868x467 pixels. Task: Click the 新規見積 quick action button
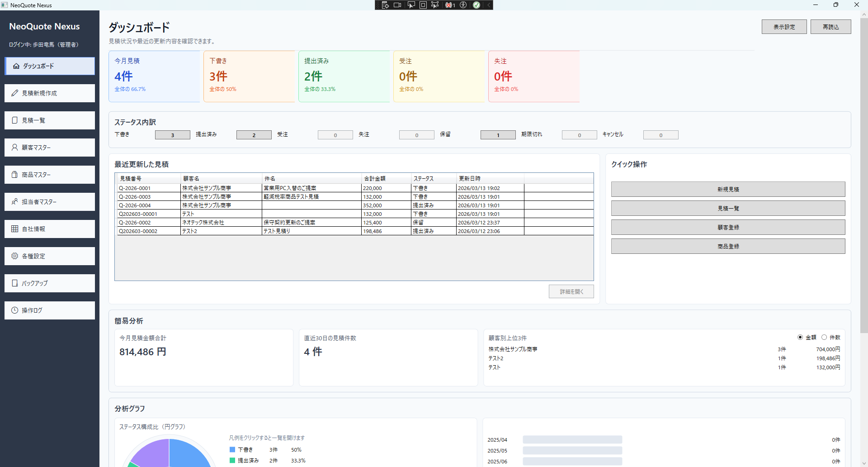coord(728,189)
